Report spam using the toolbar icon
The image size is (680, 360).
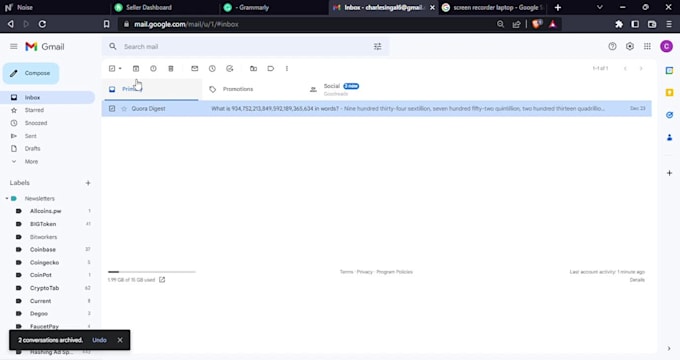(x=153, y=69)
